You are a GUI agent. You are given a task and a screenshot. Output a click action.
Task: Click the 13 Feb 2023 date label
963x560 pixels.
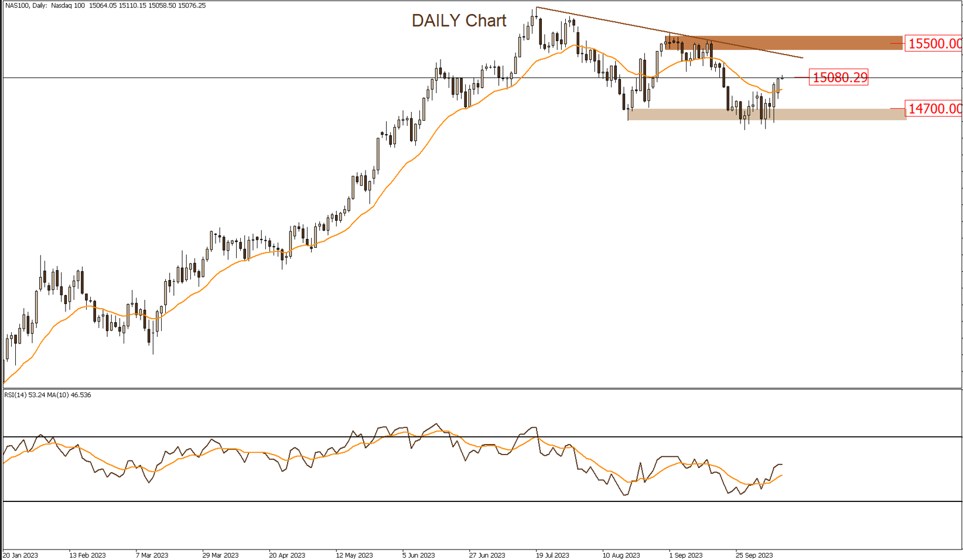[87, 555]
